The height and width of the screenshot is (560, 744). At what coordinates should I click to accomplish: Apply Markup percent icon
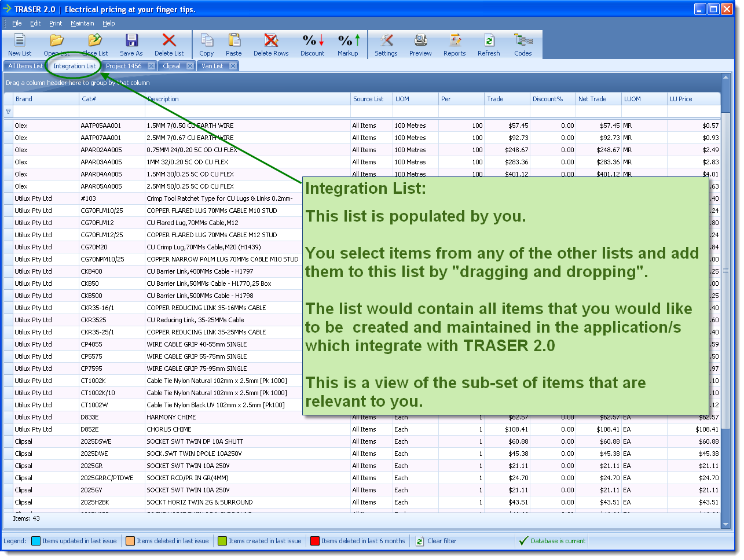[349, 40]
